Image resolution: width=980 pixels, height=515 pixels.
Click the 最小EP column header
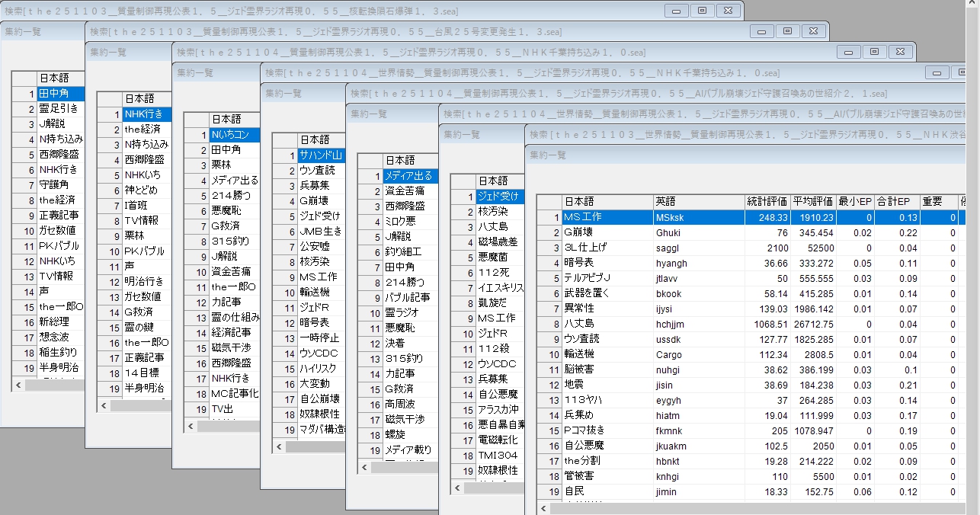[x=855, y=202]
